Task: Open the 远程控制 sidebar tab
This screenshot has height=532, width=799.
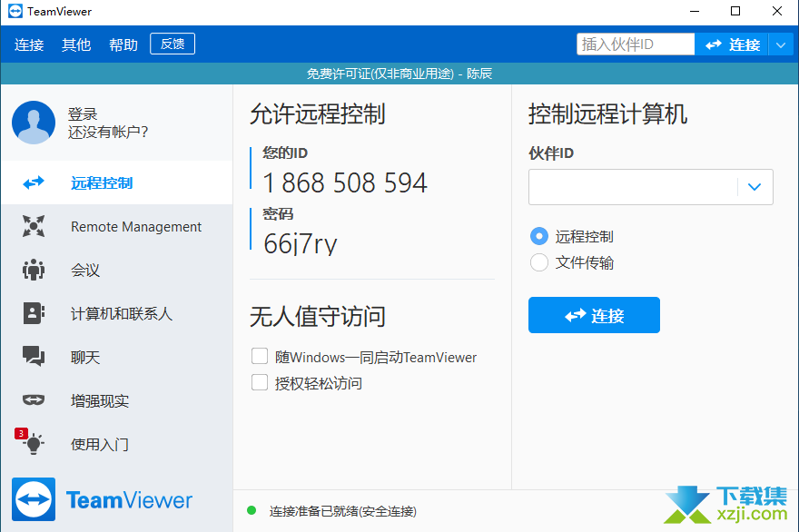Action: [117, 182]
